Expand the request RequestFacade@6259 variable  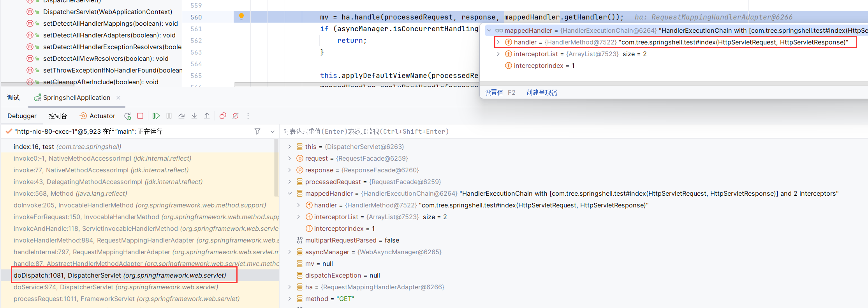click(289, 158)
